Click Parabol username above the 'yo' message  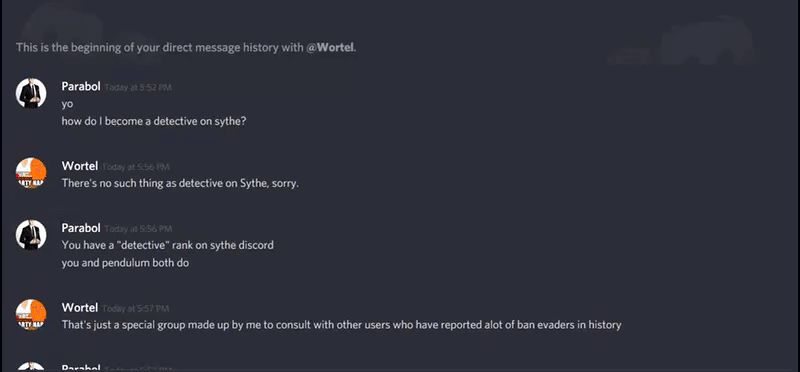point(81,87)
